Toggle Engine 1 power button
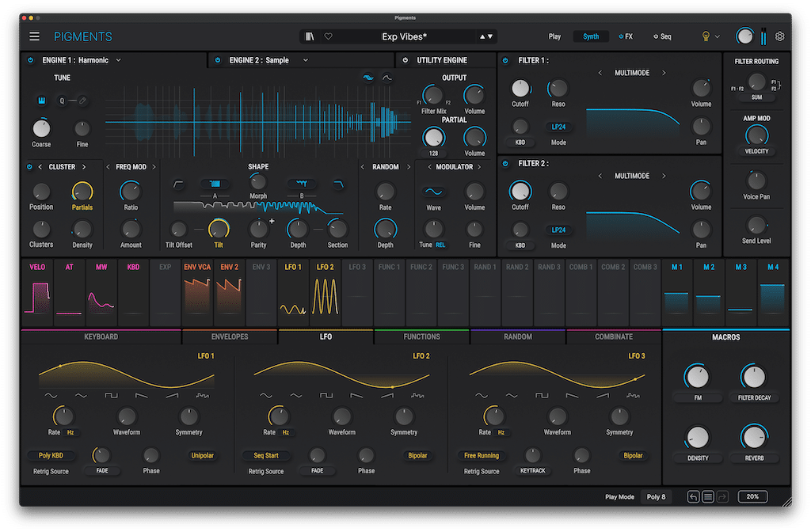The width and height of the screenshot is (811, 532). [x=31, y=60]
